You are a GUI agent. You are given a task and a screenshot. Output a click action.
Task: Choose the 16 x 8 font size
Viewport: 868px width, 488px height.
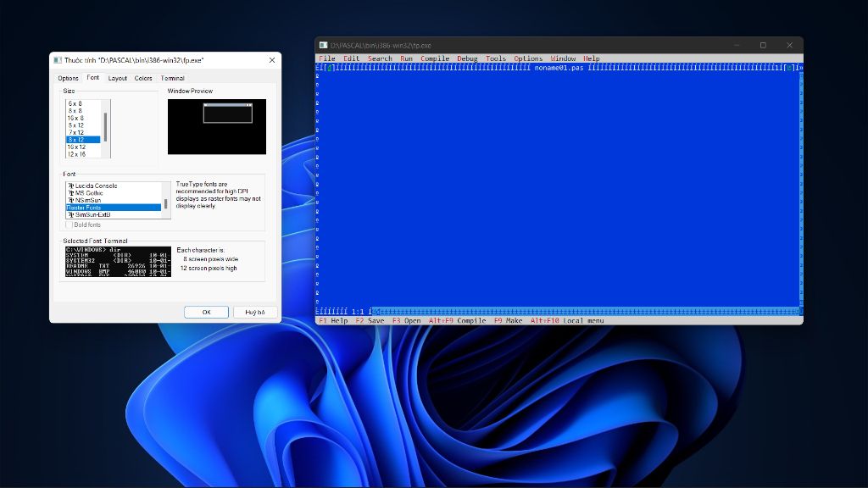coord(83,118)
